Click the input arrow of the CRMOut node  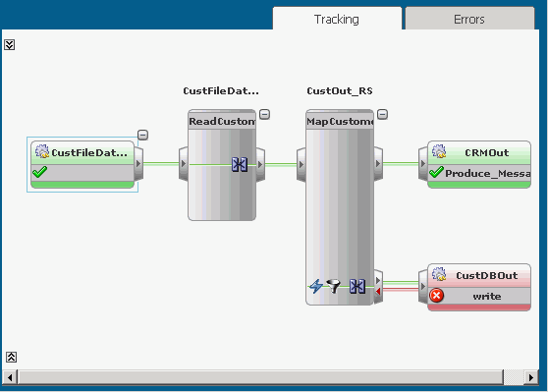[x=423, y=164]
